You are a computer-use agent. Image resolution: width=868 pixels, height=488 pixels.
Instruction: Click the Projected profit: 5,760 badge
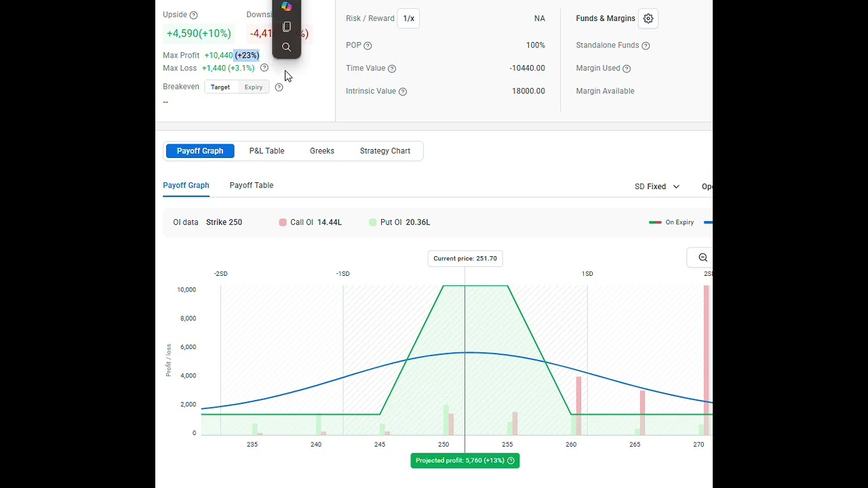465,461
